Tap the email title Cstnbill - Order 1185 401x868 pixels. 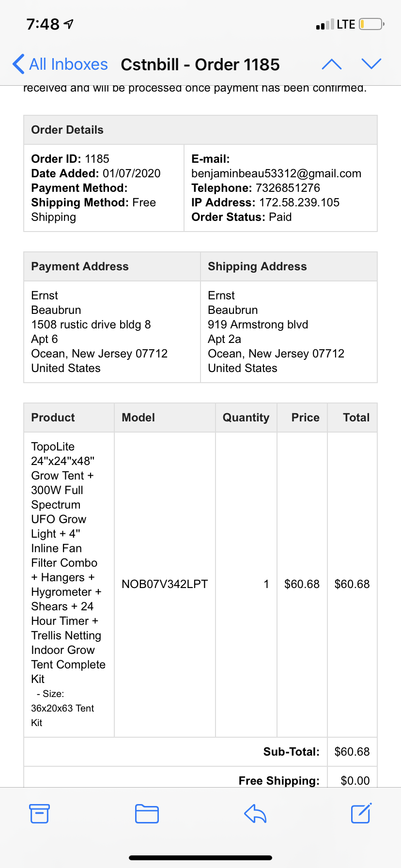pos(200,64)
